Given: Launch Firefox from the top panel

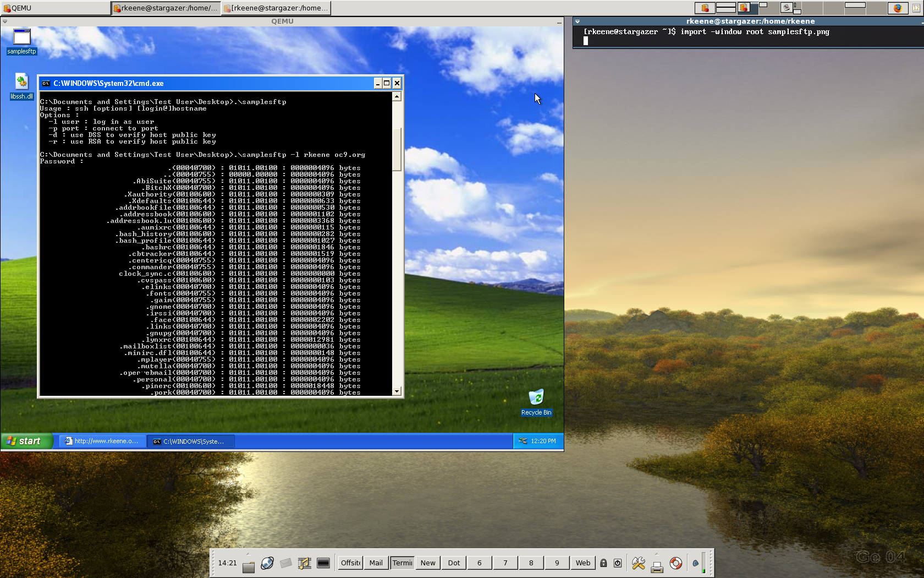Looking at the screenshot, I should coord(898,8).
